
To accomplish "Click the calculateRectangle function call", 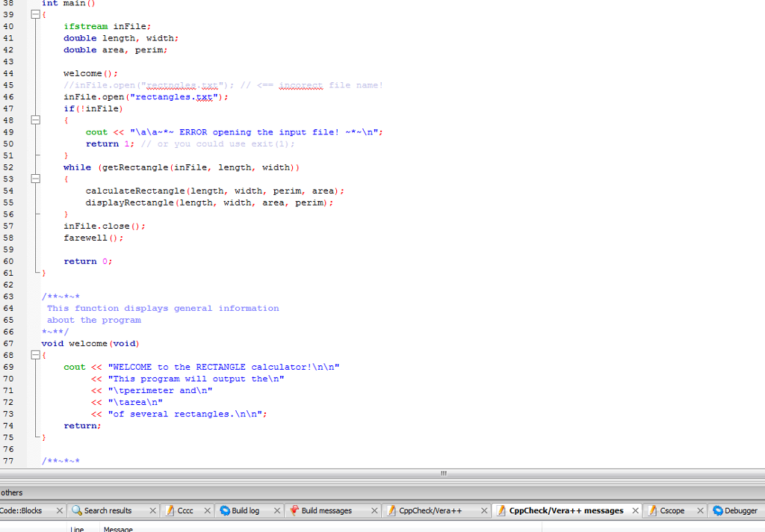I will [x=215, y=191].
